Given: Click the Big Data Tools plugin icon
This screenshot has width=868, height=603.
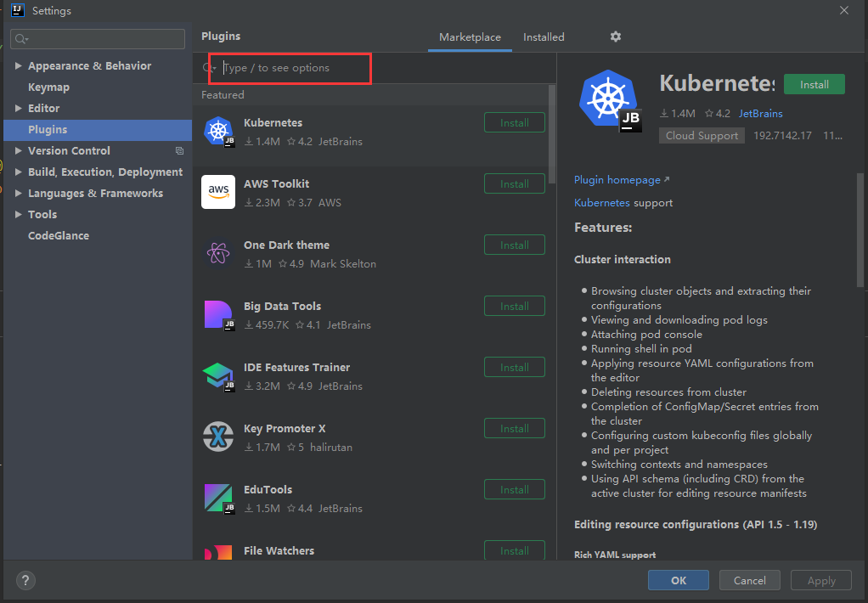Looking at the screenshot, I should pos(218,315).
